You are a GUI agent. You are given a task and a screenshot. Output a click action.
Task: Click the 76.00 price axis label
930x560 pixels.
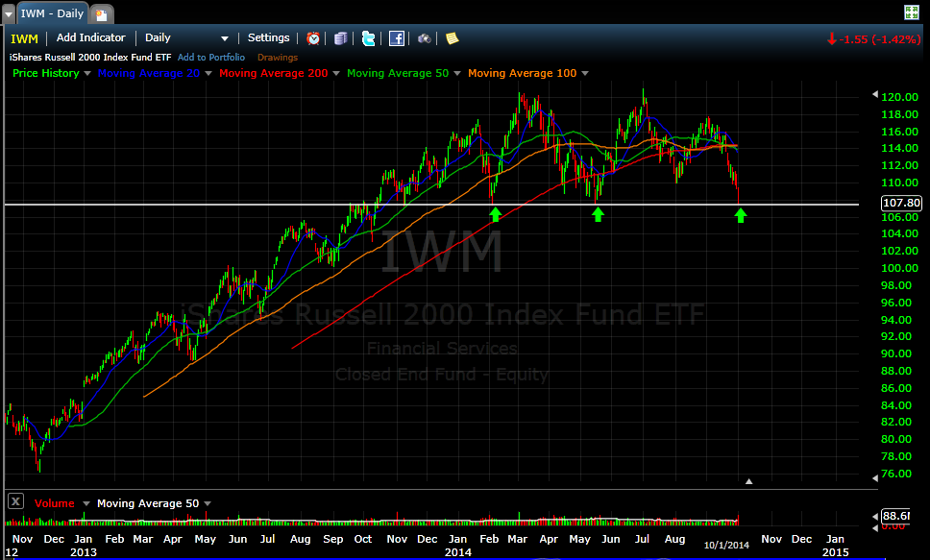[x=896, y=474]
